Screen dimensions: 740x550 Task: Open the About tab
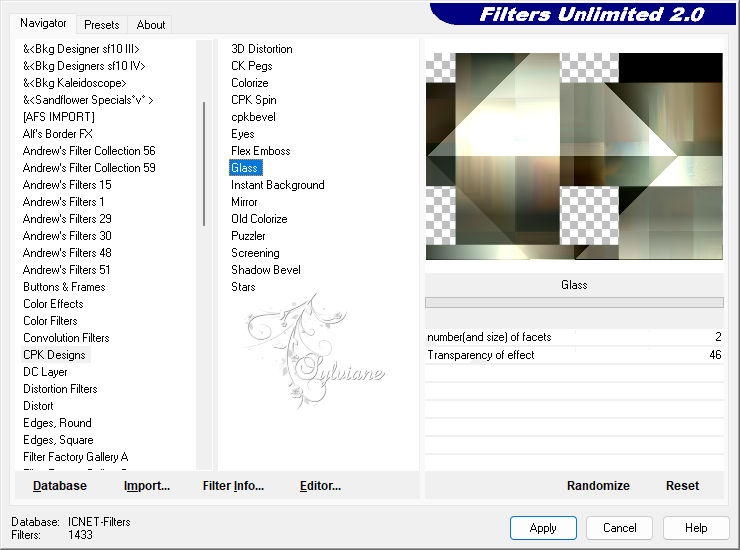(151, 25)
